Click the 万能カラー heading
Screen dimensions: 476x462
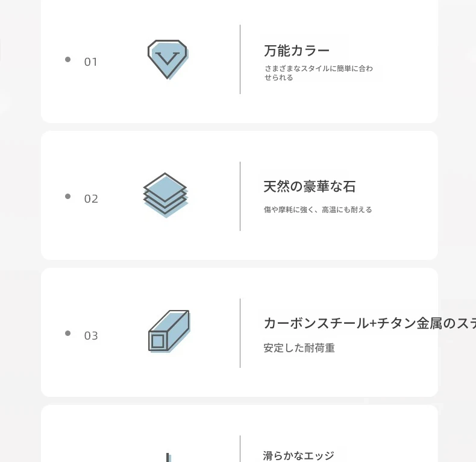(296, 51)
